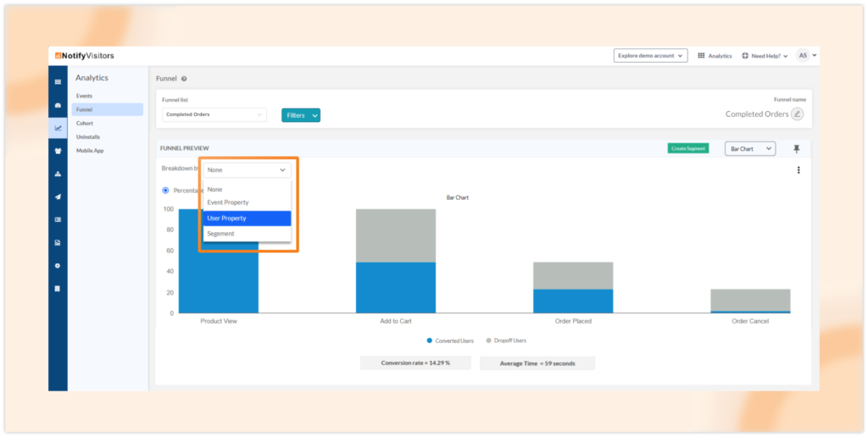
Task: Go to Uninstalls in Analytics menu
Action: point(88,136)
